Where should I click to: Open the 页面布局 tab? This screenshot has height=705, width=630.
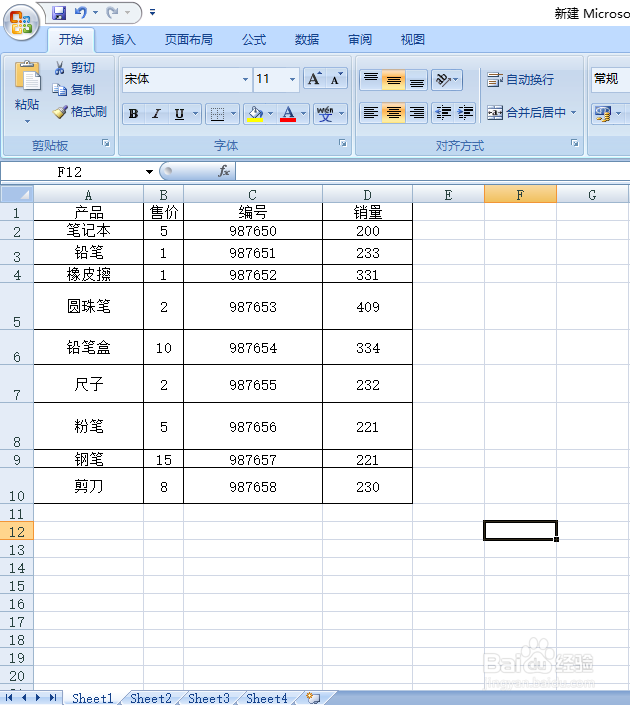tap(189, 40)
